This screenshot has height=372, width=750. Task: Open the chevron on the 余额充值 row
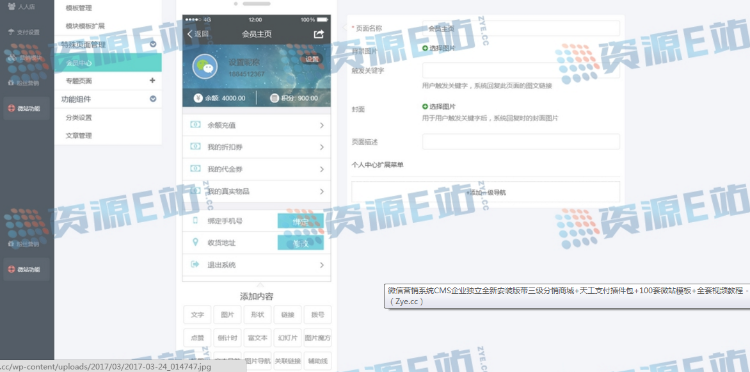pyautogui.click(x=322, y=125)
